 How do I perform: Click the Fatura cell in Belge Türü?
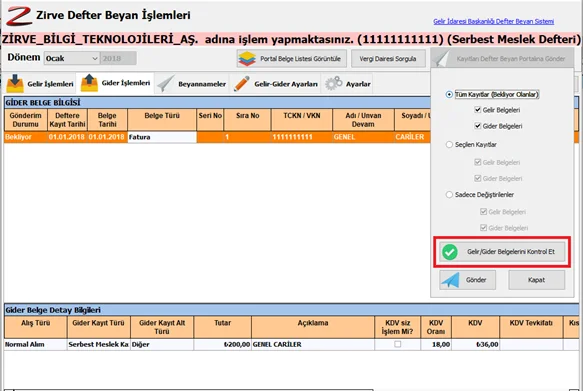pos(162,137)
